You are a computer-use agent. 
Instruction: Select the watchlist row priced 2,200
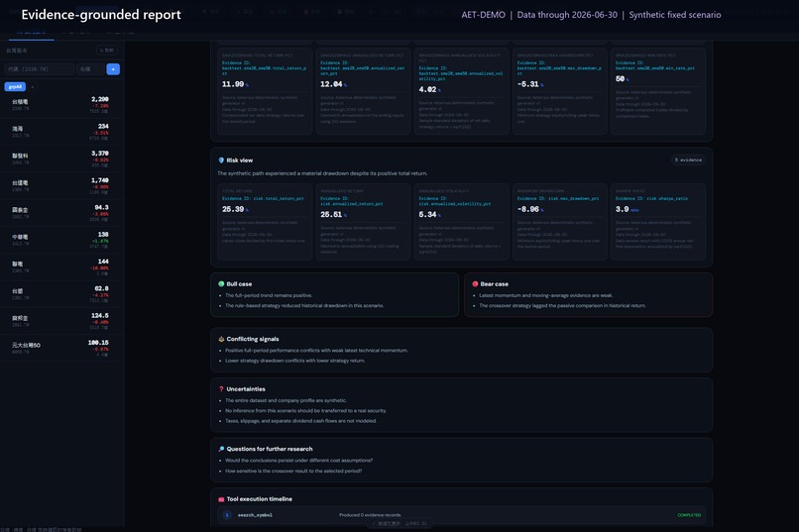tap(61, 105)
